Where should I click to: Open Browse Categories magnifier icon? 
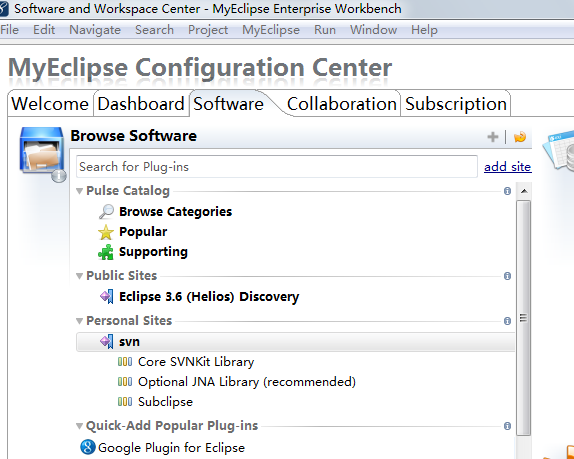point(106,212)
